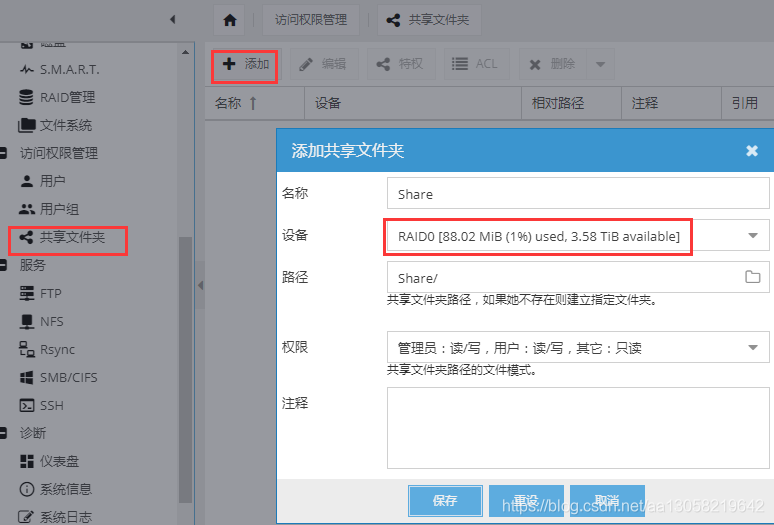Click the sidebar scroll up arrow
774x525 pixels.
[x=185, y=52]
